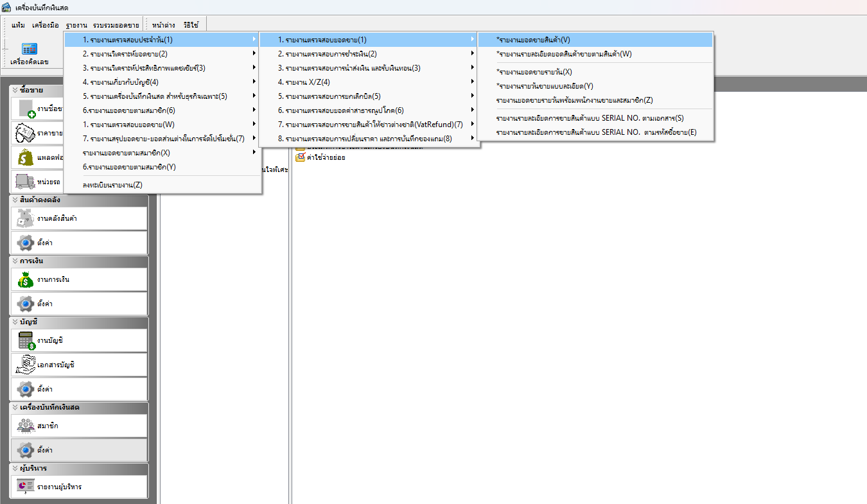Open งานการเงิน money bag icon
The height and width of the screenshot is (504, 867).
26,279
